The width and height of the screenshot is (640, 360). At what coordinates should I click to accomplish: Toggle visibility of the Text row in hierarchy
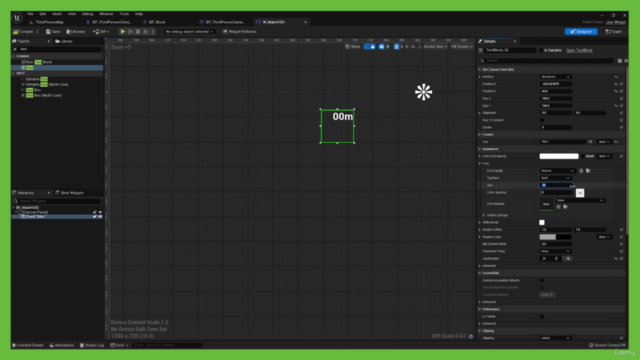click(x=100, y=217)
